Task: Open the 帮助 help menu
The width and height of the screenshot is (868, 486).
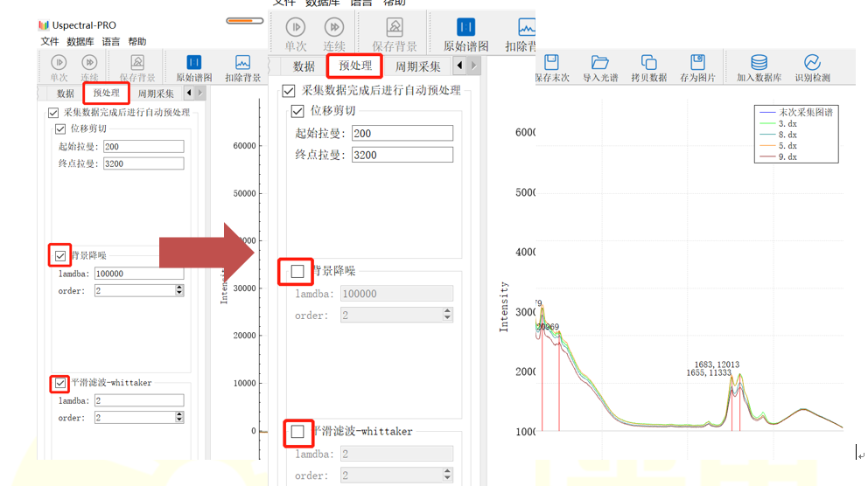Action: coord(137,41)
